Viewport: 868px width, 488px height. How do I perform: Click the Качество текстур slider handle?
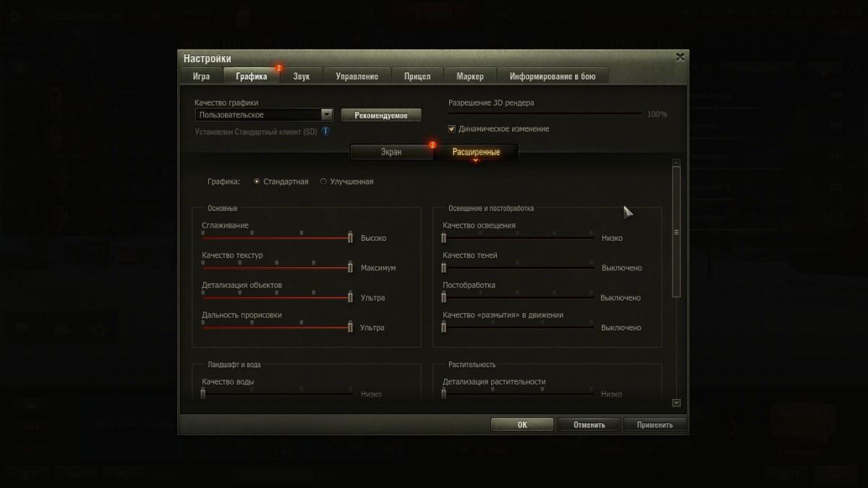[x=350, y=267]
